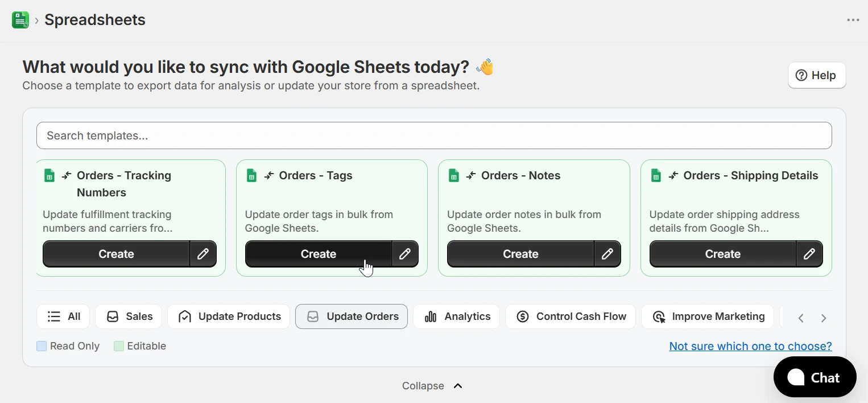
Task: Select the Improve Marketing category filter
Action: 708,316
